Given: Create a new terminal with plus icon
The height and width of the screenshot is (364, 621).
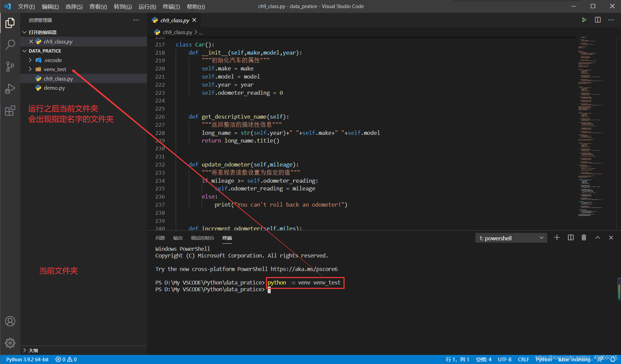Looking at the screenshot, I should click(x=557, y=238).
